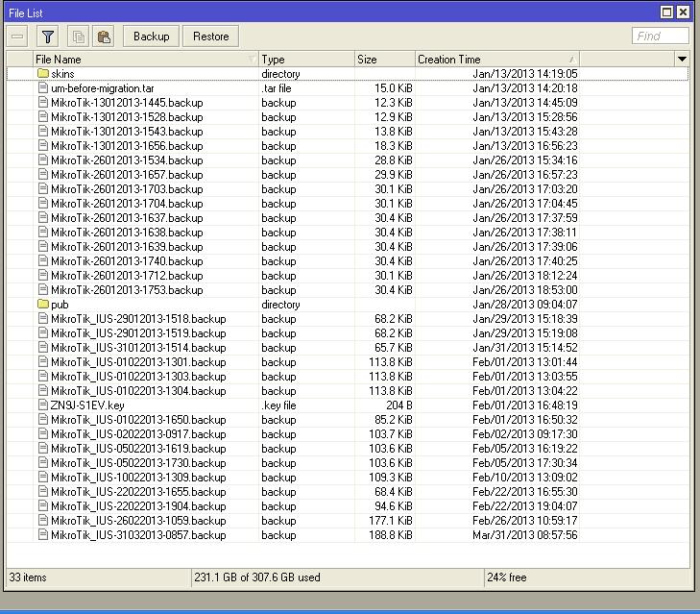Screen dimensions: 700x614
Task: Click file icon of MikroTik-26012013-1740.backup
Action: [43, 260]
